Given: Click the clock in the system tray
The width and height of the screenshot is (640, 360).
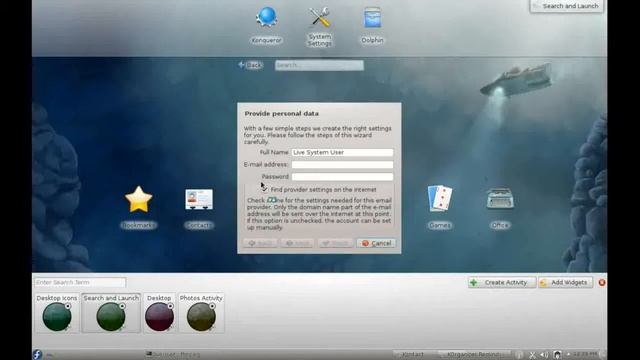Looking at the screenshot, I should click(585, 354).
